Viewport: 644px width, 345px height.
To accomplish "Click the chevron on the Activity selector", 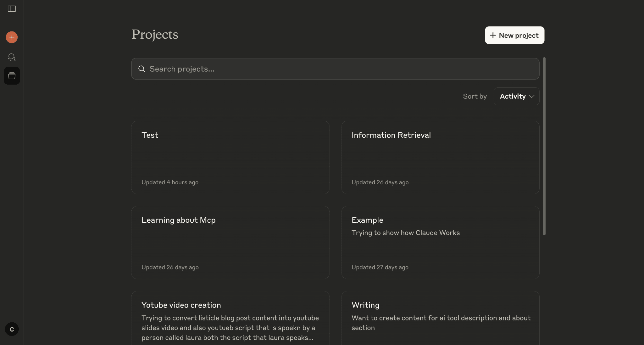I will (531, 96).
